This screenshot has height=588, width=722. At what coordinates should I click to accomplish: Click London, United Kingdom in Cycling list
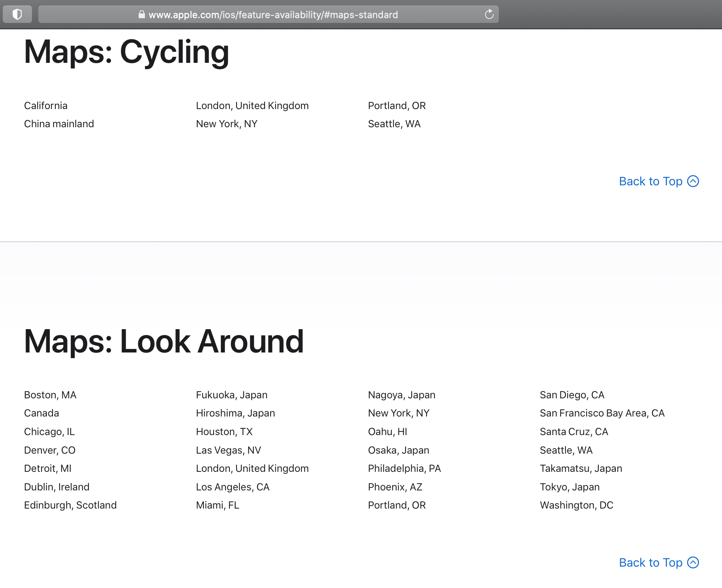[x=252, y=106]
